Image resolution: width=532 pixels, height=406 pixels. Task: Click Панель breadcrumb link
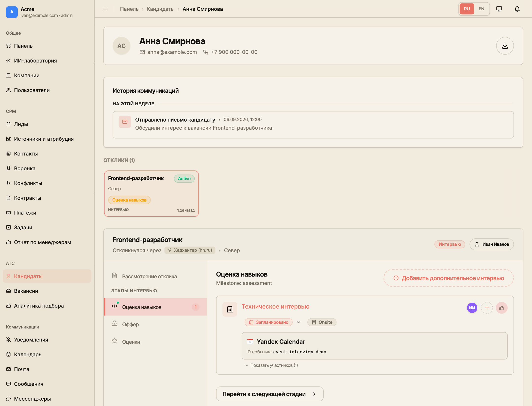pyautogui.click(x=129, y=9)
